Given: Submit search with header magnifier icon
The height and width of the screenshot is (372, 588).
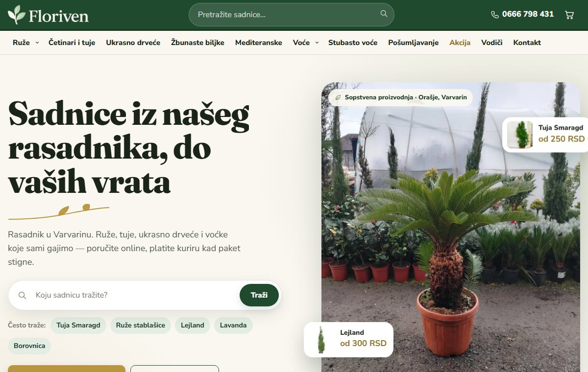Looking at the screenshot, I should click(384, 14).
